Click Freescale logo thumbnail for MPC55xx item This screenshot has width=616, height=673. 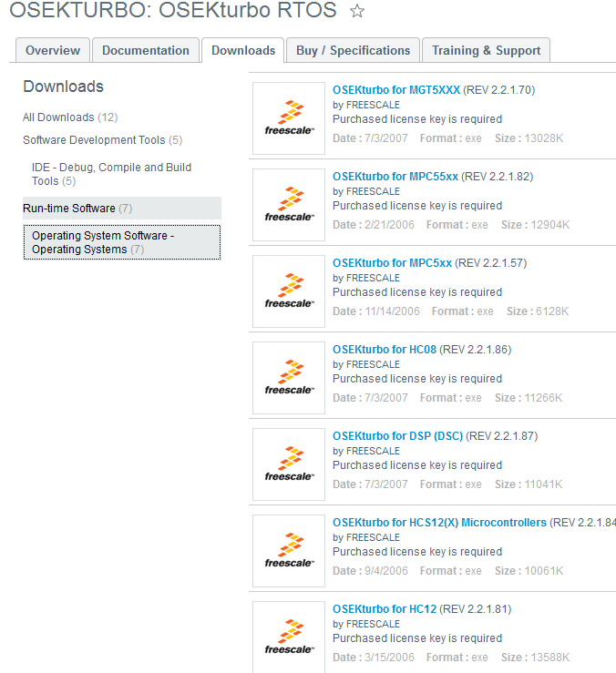[x=289, y=205]
